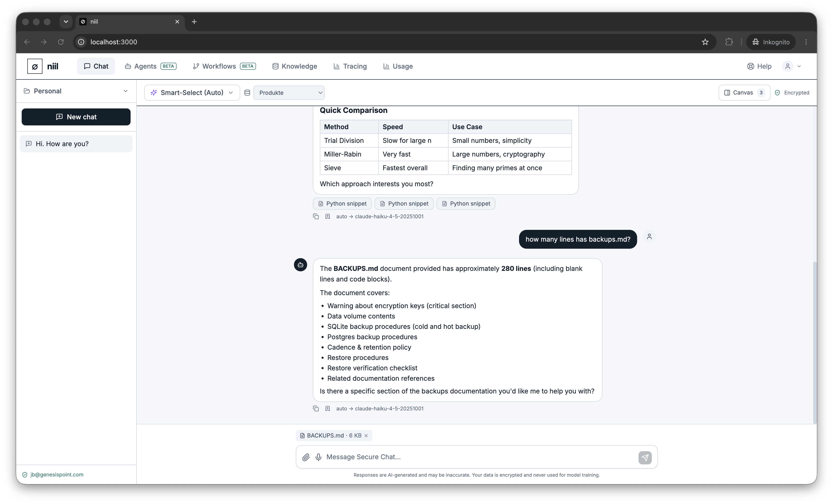Click the assistant bot avatar icon
The image size is (833, 504).
[x=300, y=265]
